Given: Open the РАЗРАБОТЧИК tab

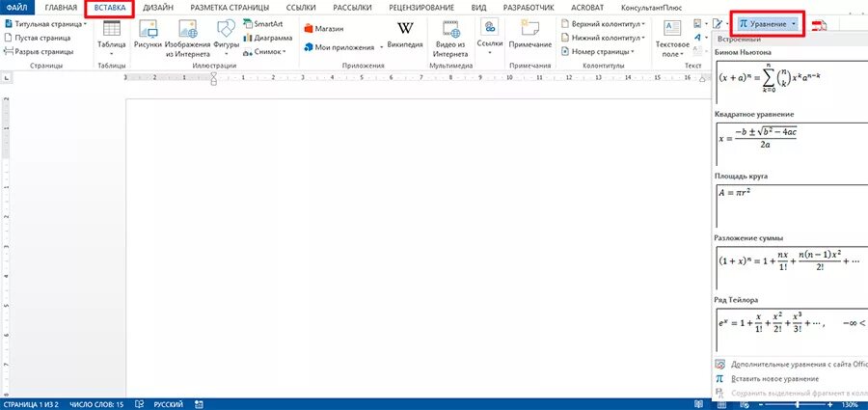Looking at the screenshot, I should click(x=529, y=8).
